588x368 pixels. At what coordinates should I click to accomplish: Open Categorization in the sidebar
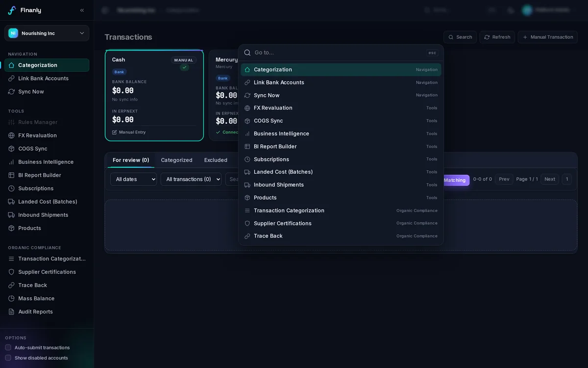click(x=47, y=65)
